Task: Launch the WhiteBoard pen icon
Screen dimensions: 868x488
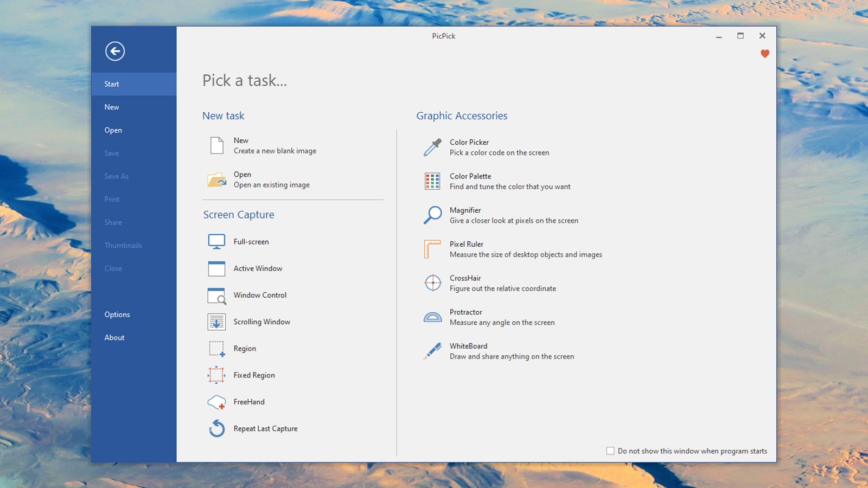Action: (432, 351)
